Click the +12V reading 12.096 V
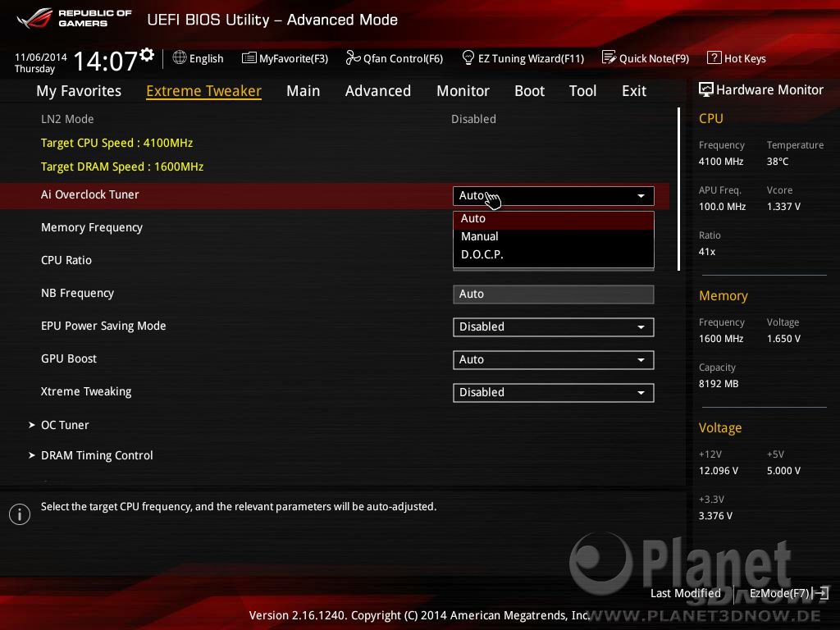Viewport: 840px width, 630px height. (719, 471)
